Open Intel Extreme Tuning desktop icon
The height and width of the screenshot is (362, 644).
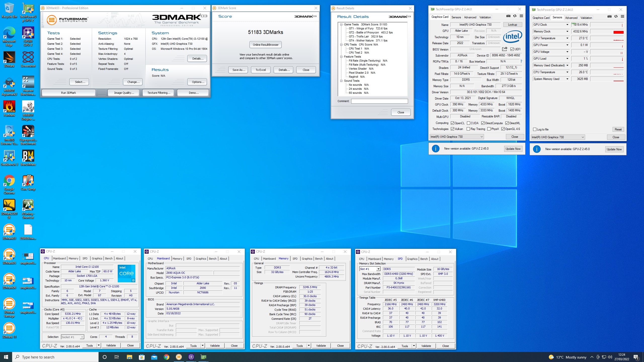[x=9, y=135]
